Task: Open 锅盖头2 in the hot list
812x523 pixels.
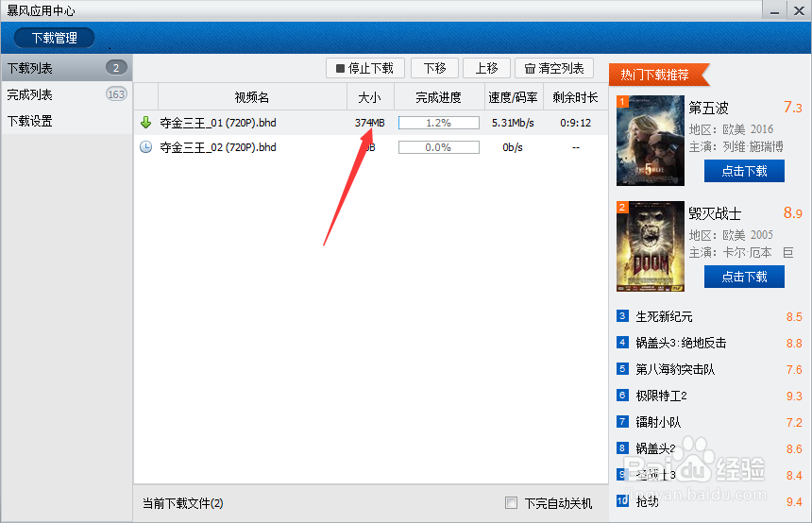Action: 655,448
